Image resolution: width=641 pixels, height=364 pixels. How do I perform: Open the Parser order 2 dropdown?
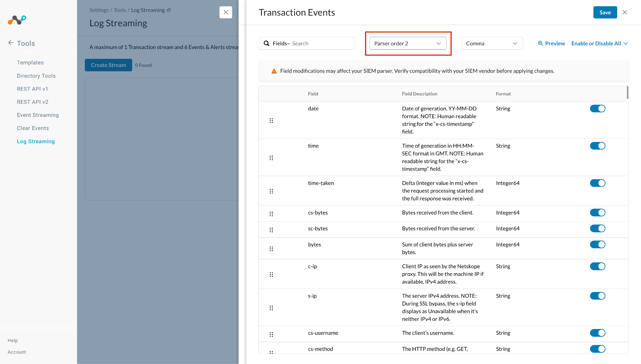pyautogui.click(x=408, y=43)
